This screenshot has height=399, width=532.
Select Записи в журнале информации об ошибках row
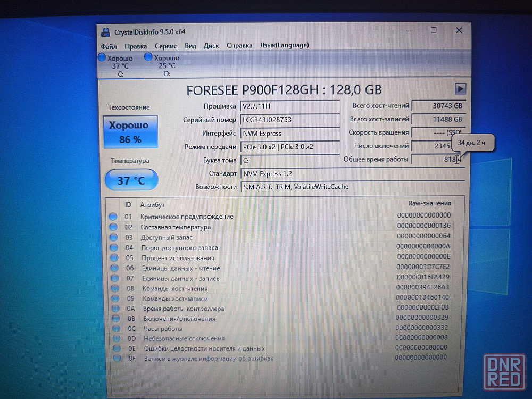pyautogui.click(x=280, y=358)
